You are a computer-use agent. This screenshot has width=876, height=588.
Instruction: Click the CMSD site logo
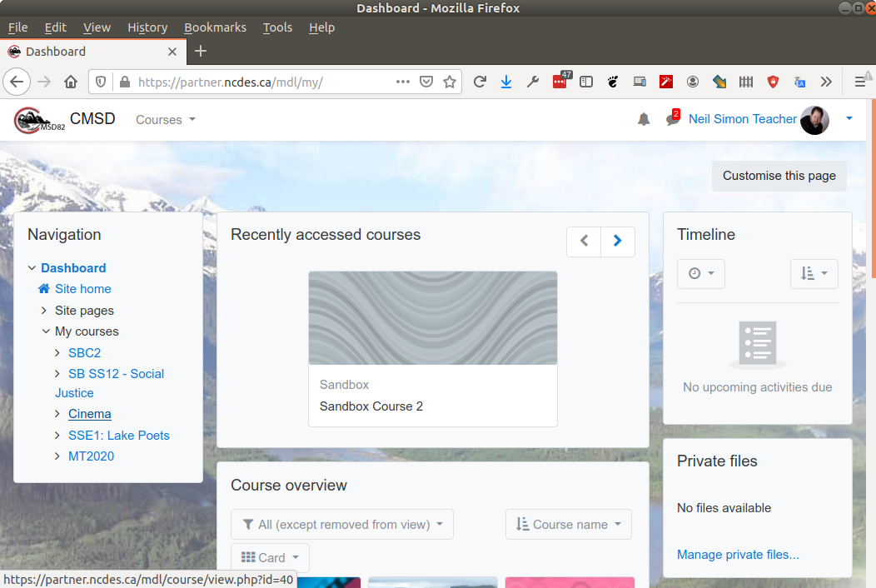coord(37,119)
